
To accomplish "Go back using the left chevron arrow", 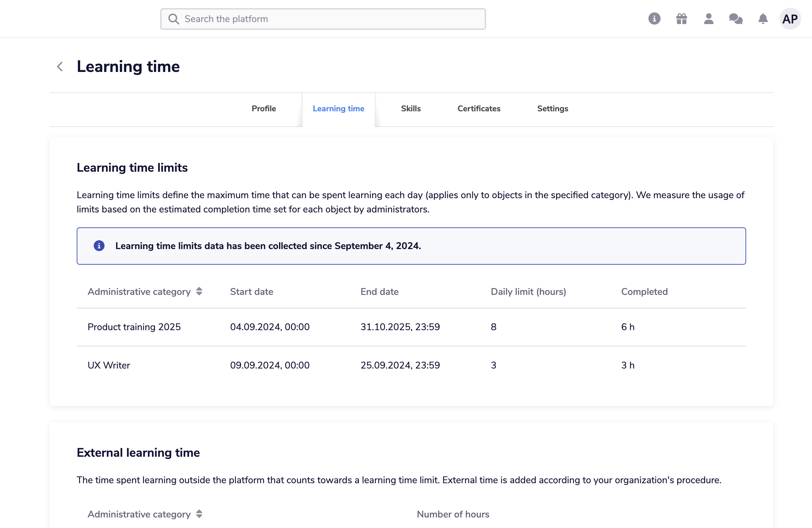I will pyautogui.click(x=60, y=67).
